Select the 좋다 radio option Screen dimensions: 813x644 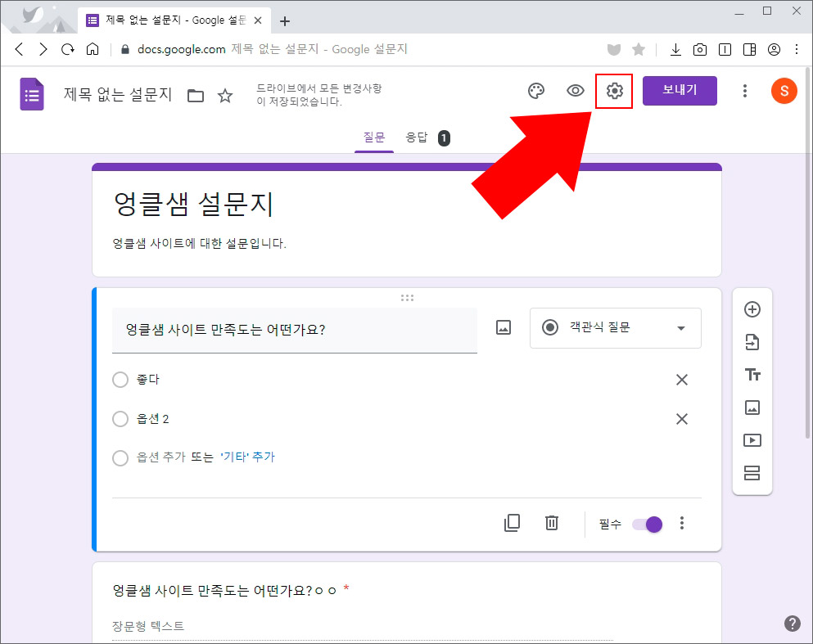coord(120,380)
